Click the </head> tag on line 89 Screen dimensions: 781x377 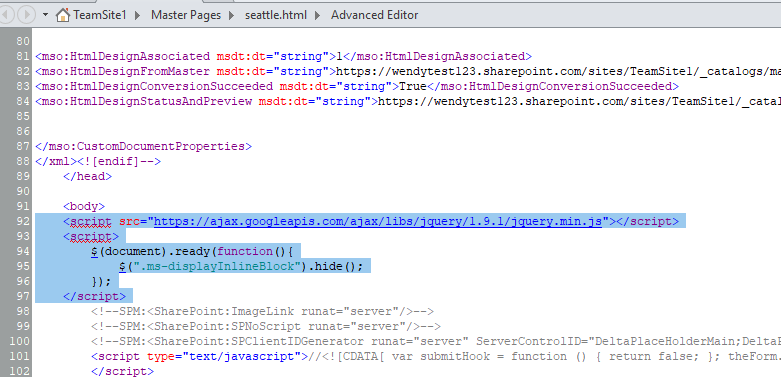click(87, 176)
